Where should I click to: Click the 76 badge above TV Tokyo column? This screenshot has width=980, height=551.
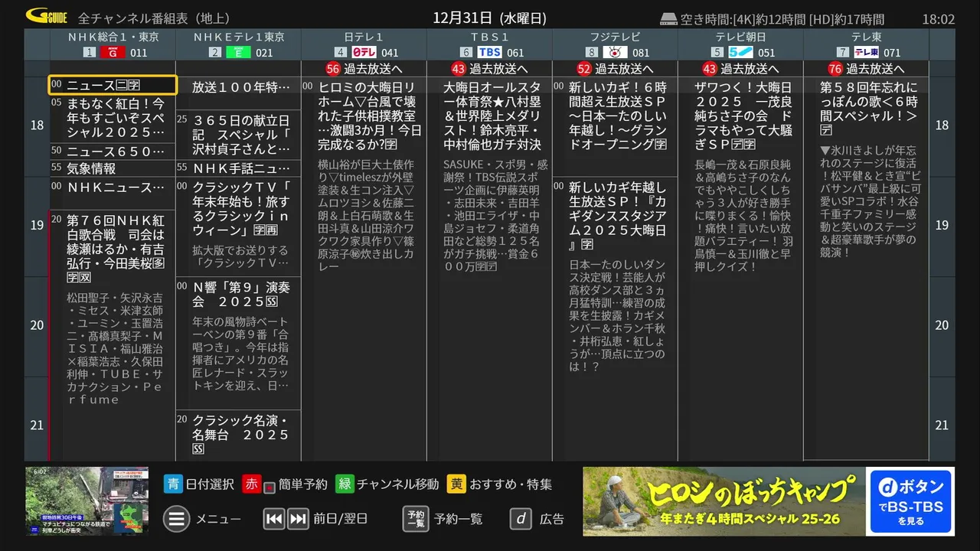point(835,68)
